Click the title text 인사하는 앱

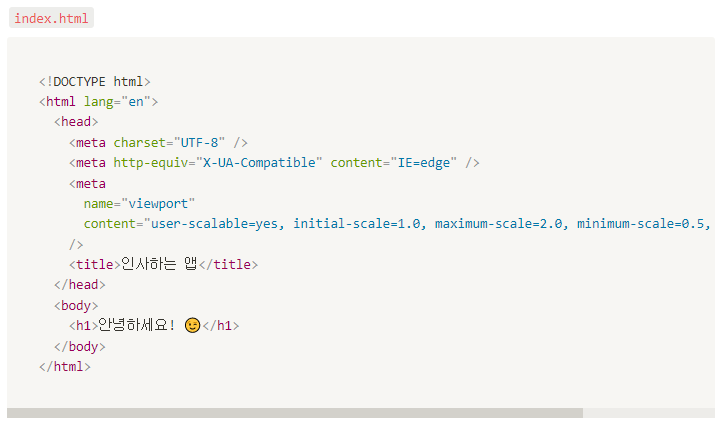(159, 264)
